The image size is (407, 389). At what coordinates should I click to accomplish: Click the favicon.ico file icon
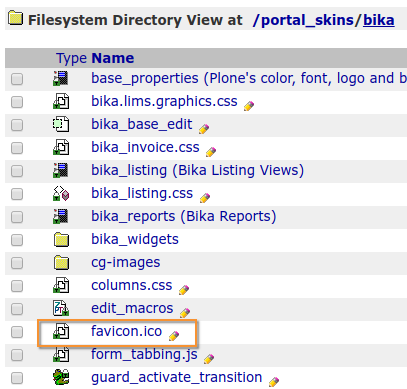[x=61, y=331]
